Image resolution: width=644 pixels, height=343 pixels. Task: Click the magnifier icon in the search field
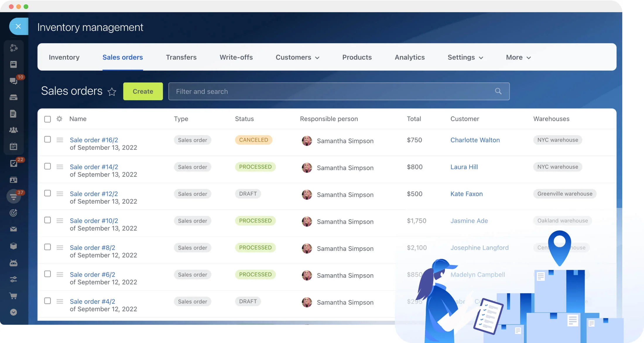click(x=498, y=91)
